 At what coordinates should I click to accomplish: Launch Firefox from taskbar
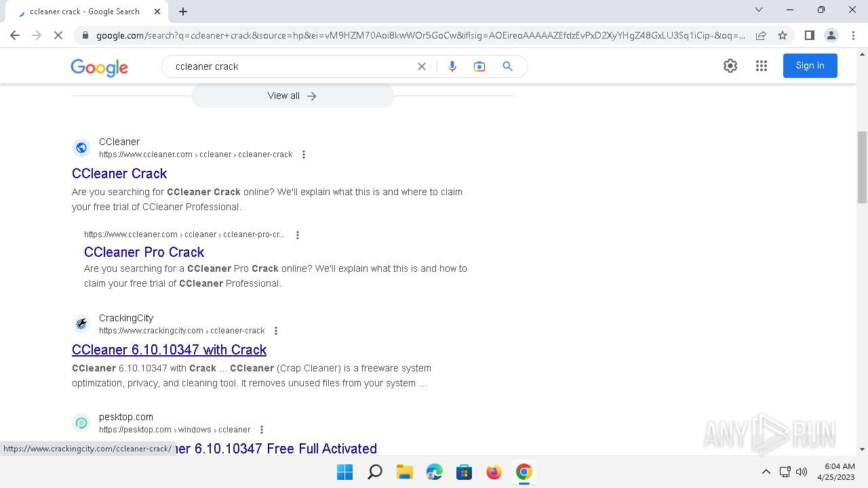click(494, 472)
